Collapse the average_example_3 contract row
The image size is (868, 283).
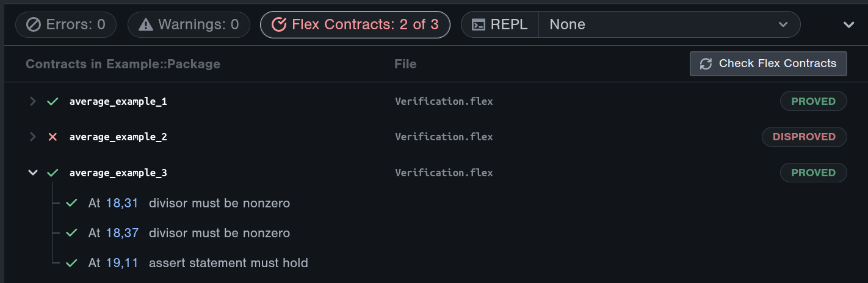(x=33, y=173)
